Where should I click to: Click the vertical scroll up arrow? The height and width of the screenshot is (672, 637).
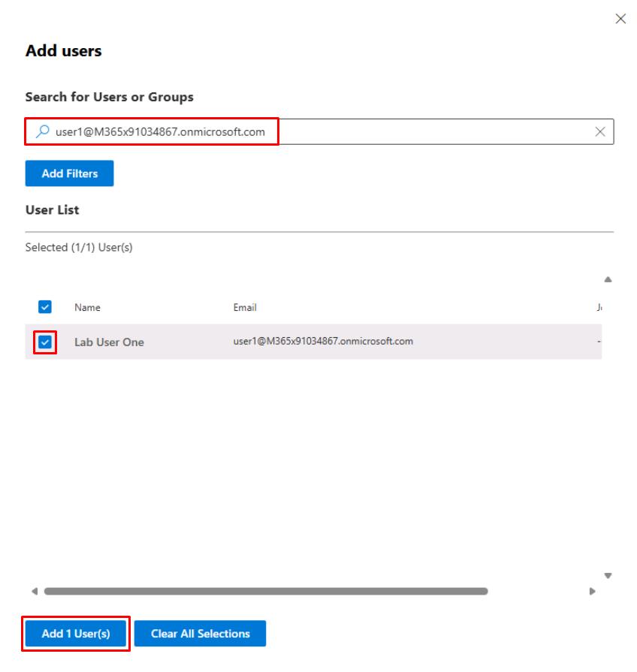click(x=608, y=279)
